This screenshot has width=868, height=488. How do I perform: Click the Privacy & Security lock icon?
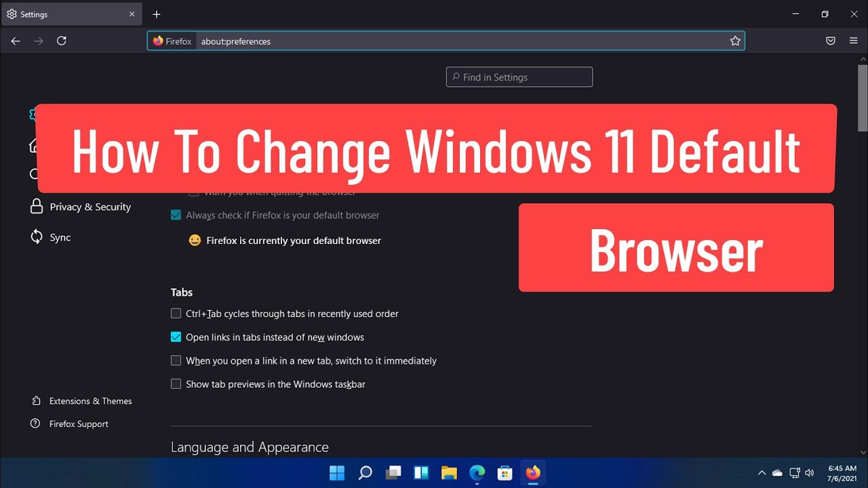tap(37, 207)
